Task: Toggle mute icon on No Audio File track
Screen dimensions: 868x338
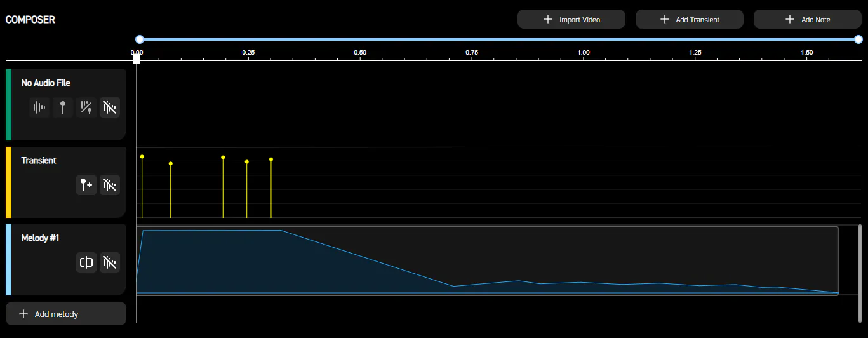Action: click(110, 107)
